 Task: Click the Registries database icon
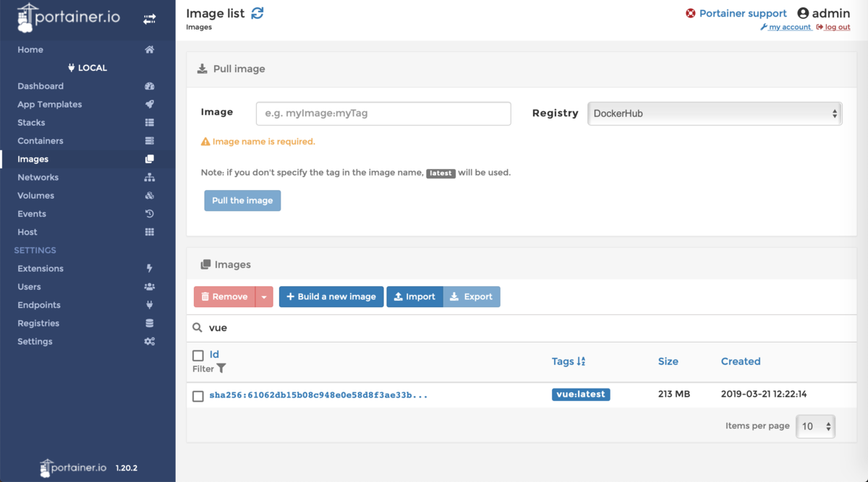click(x=149, y=323)
